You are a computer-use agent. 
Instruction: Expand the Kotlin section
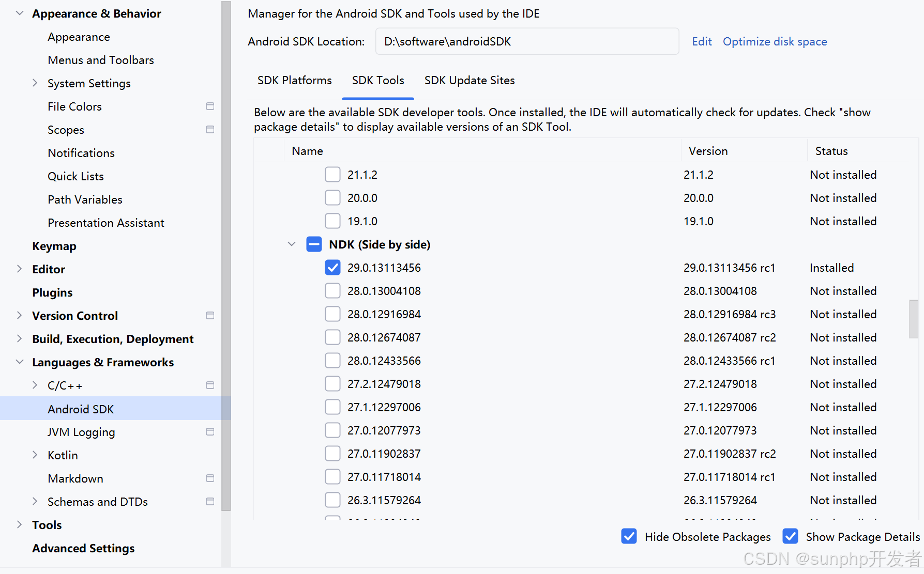click(x=34, y=455)
